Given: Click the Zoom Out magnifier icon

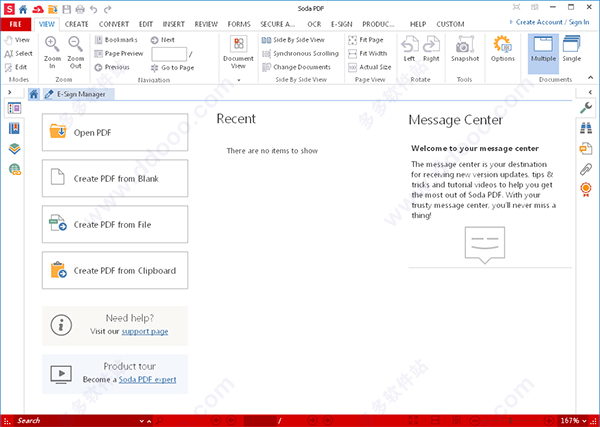Looking at the screenshot, I should point(75,44).
